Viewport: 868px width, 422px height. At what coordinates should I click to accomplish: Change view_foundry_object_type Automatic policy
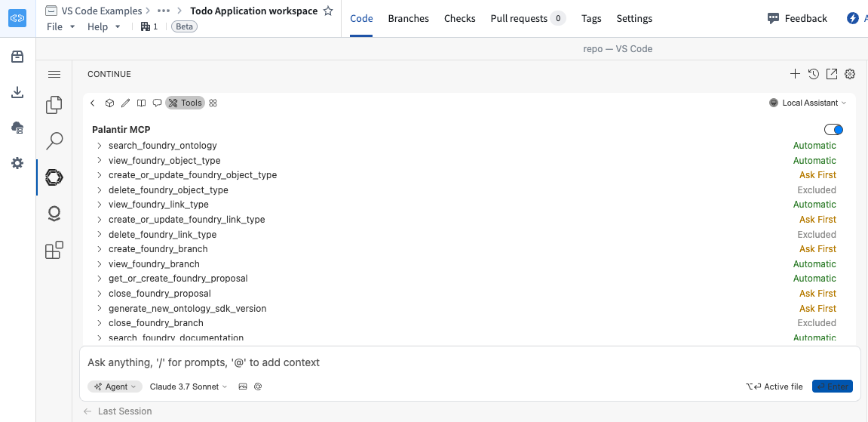click(x=814, y=161)
